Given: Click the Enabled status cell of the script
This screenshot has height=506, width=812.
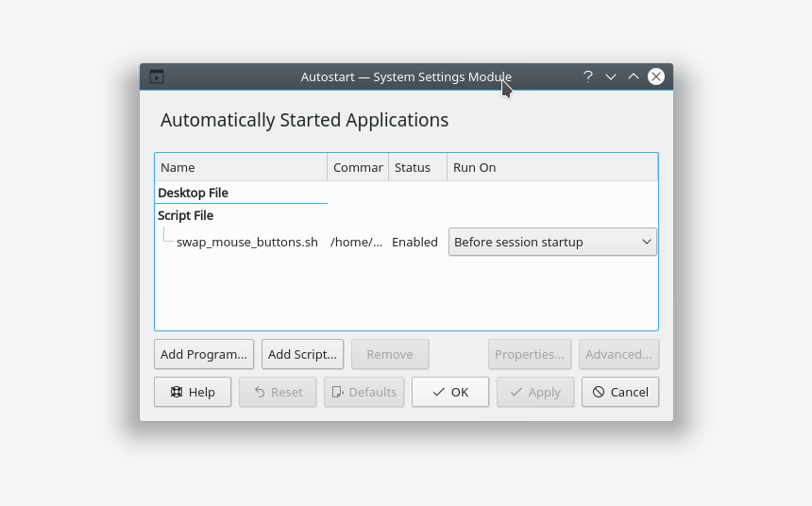Looking at the screenshot, I should tap(415, 242).
